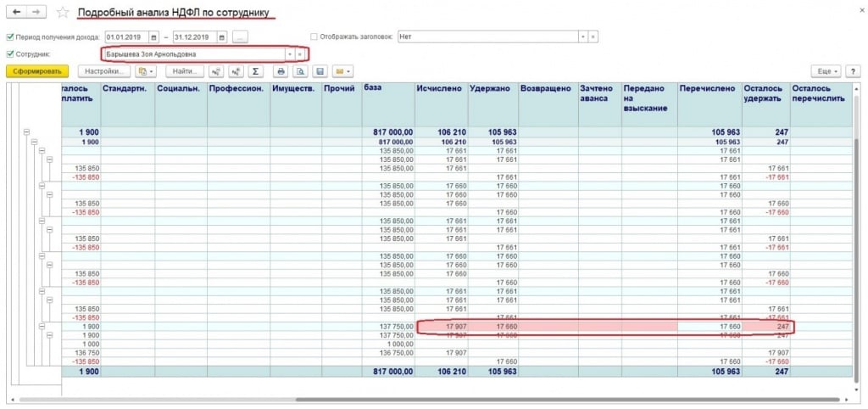This screenshot has height=409, width=868.
Task: Open the 'Еще' menu
Action: point(825,71)
